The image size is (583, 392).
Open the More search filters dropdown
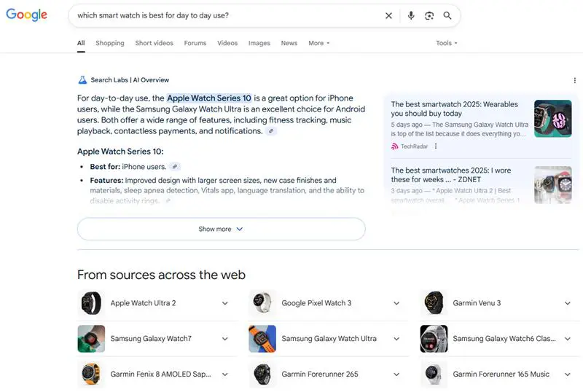pyautogui.click(x=319, y=43)
